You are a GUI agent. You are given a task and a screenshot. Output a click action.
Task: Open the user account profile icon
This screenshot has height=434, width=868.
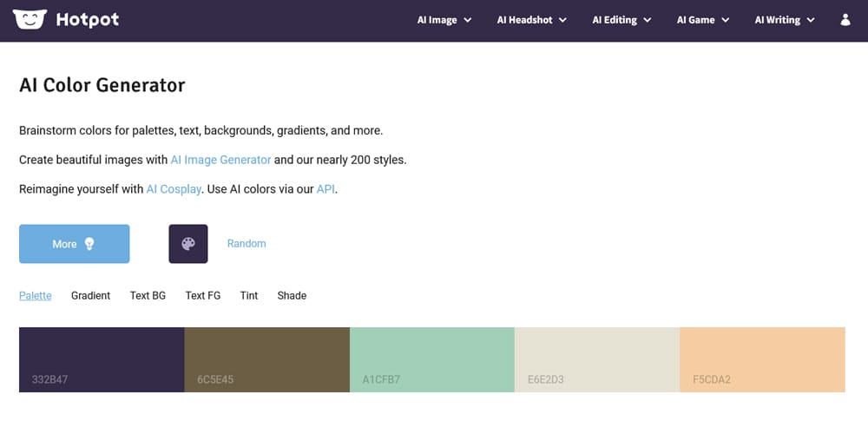[845, 20]
